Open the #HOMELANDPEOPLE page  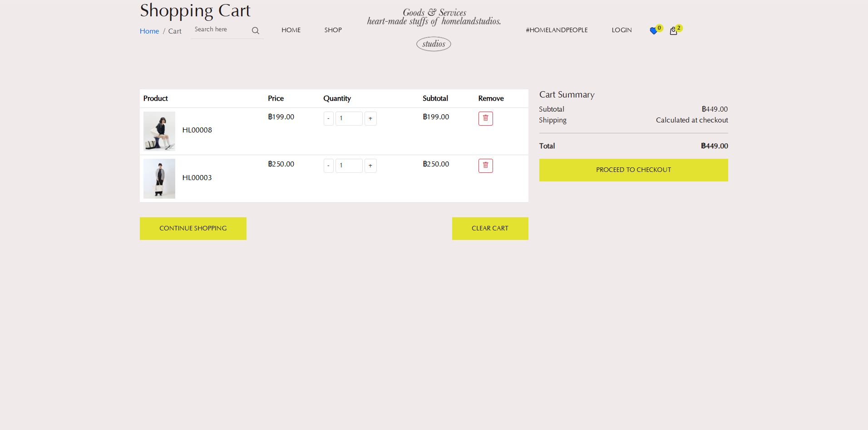pyautogui.click(x=557, y=30)
